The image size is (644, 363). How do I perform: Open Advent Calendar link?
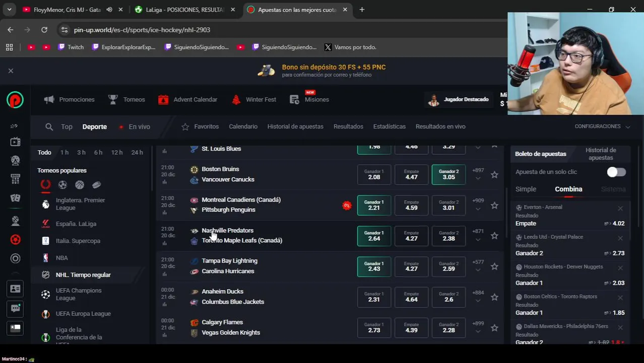[187, 100]
